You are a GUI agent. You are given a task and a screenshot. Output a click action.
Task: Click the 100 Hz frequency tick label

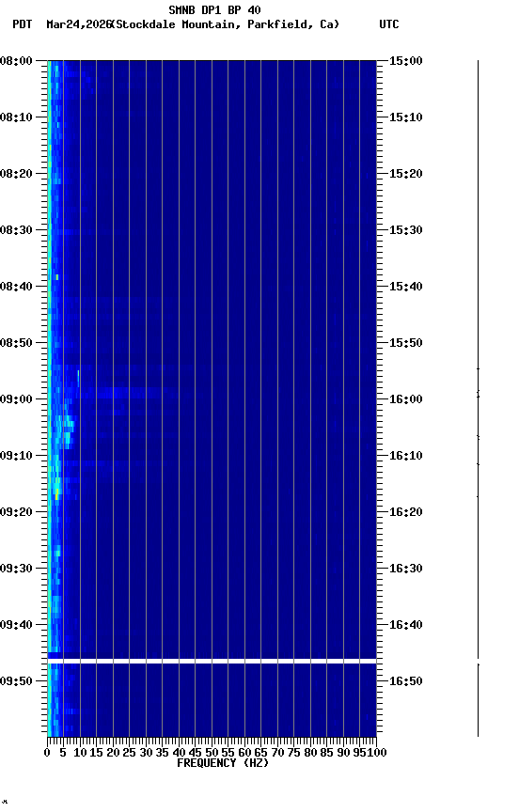pyautogui.click(x=377, y=754)
